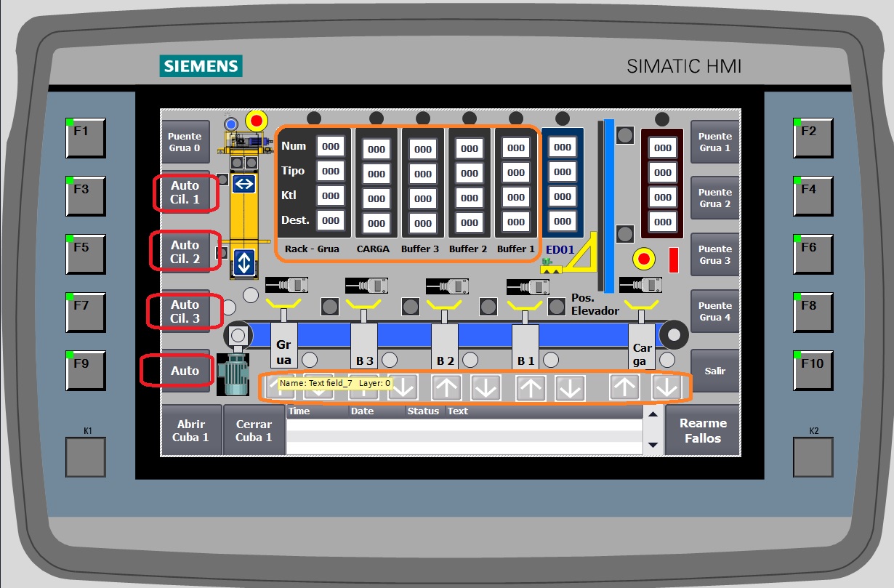
Task: Click the Siemens logo
Action: (201, 66)
